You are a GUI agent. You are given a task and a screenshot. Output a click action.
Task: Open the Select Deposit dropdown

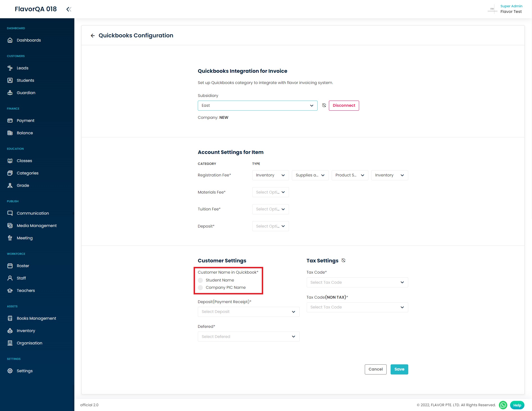249,312
